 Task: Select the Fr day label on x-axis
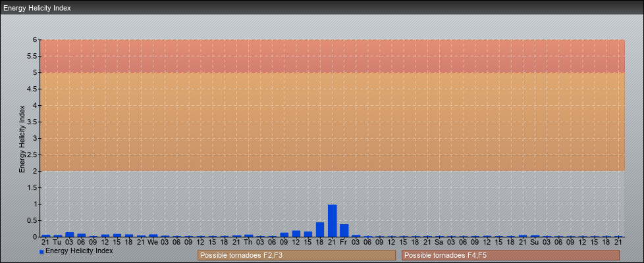344,242
